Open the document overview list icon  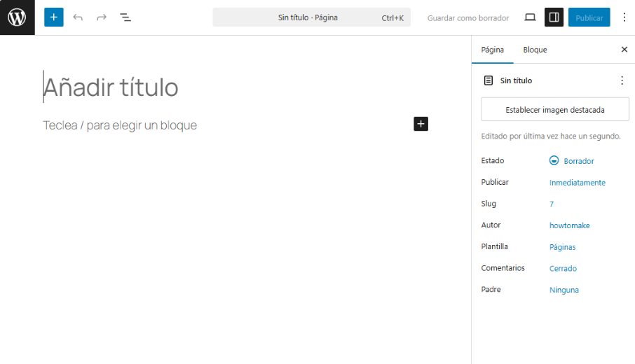click(x=125, y=17)
